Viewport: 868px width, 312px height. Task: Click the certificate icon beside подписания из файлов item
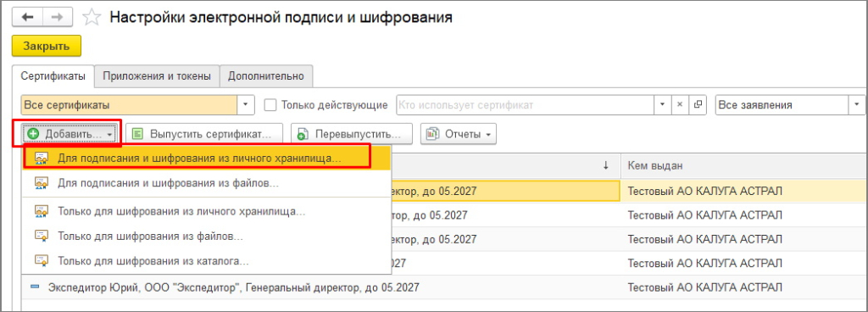click(41, 182)
